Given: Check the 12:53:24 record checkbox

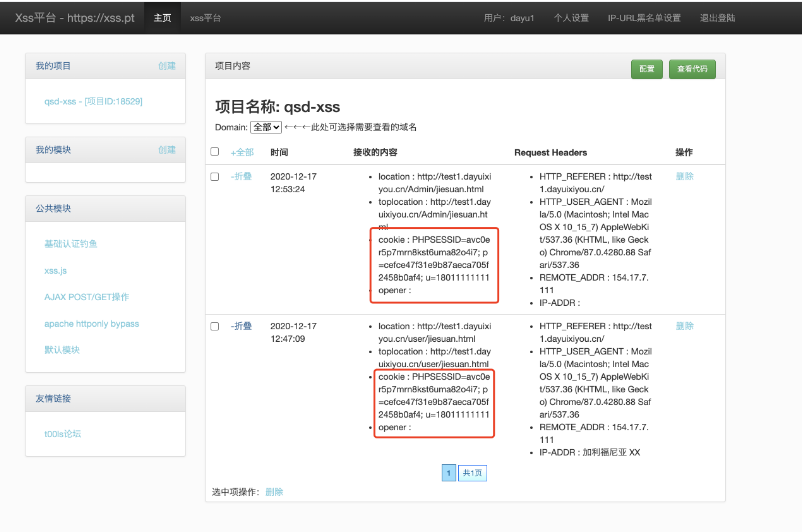Looking at the screenshot, I should tap(215, 176).
